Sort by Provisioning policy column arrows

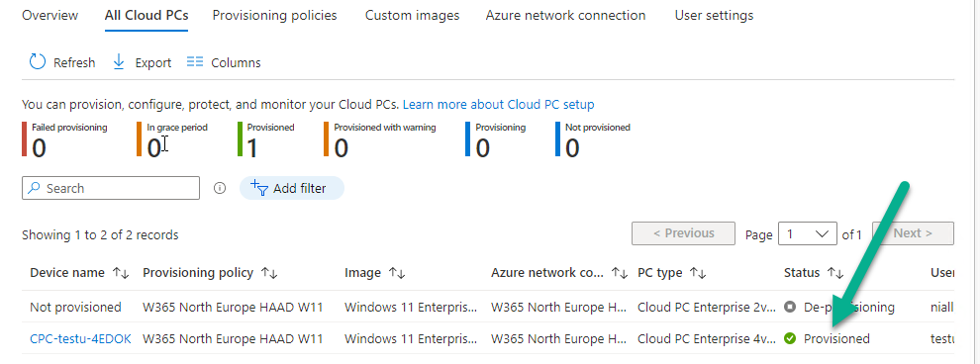click(x=269, y=273)
